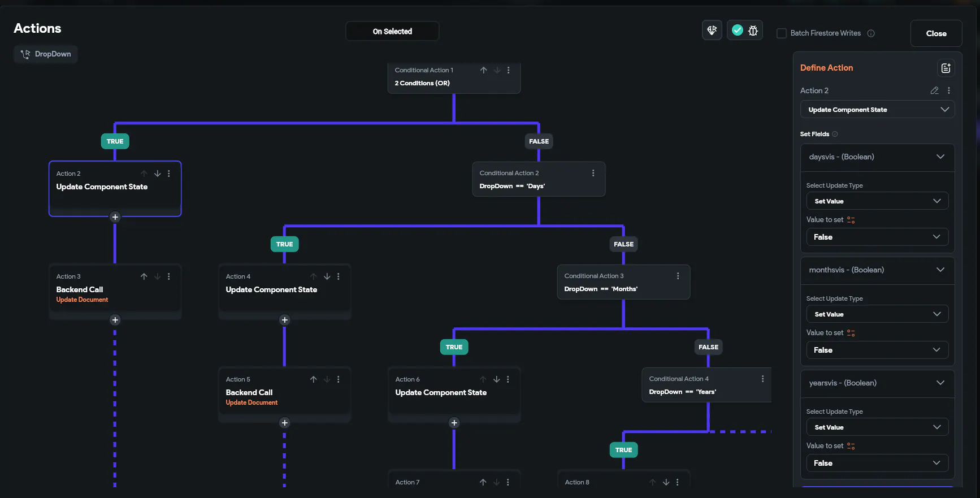Click the debug bug icon in top toolbar
980x498 pixels.
753,31
